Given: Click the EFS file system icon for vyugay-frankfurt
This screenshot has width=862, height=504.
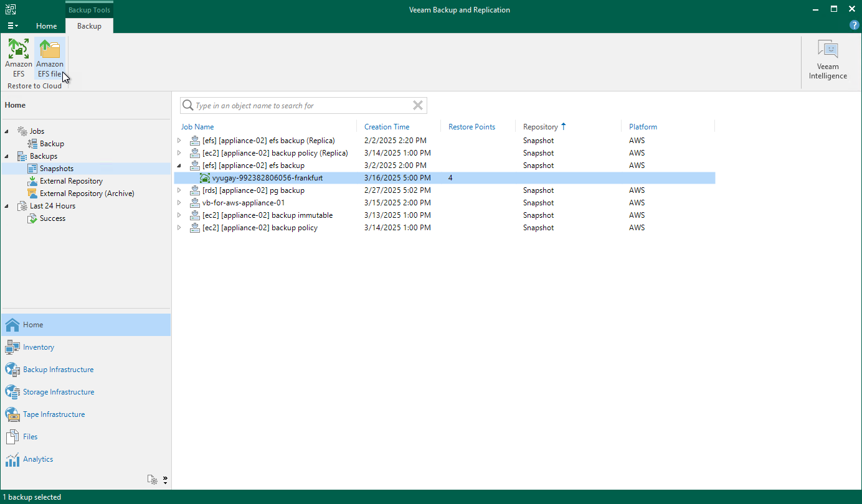Looking at the screenshot, I should pos(205,178).
